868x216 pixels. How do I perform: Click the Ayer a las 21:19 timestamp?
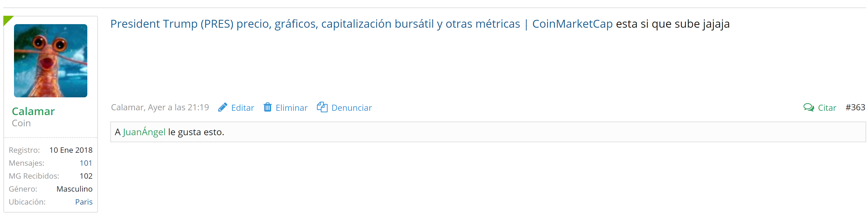pyautogui.click(x=179, y=107)
